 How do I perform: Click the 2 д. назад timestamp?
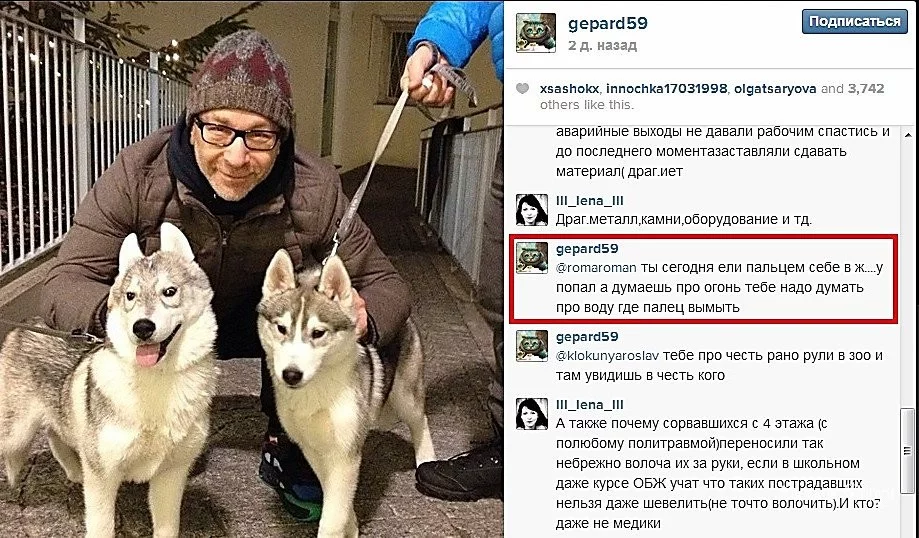602,46
